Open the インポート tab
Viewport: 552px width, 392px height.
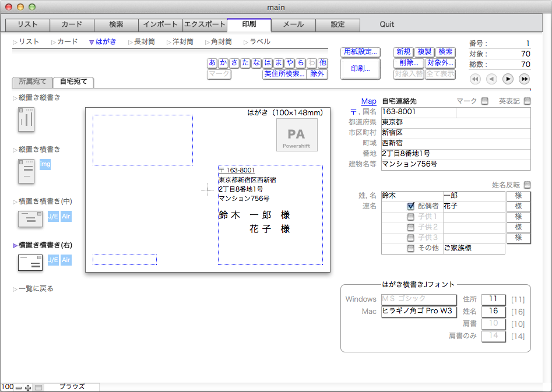pos(160,24)
